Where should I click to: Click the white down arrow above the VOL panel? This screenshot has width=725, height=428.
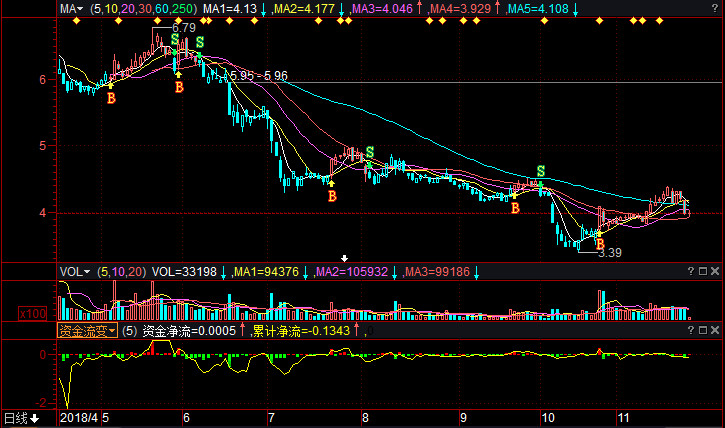(x=345, y=259)
